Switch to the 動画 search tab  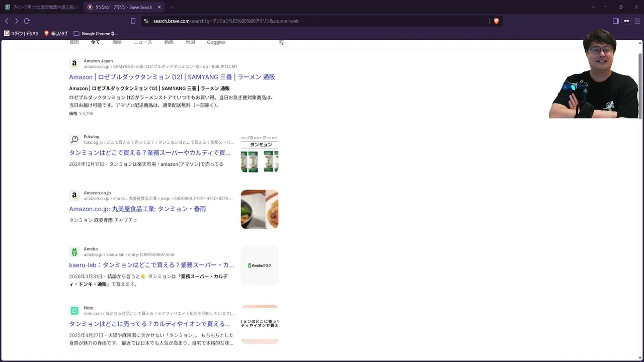coord(169,42)
